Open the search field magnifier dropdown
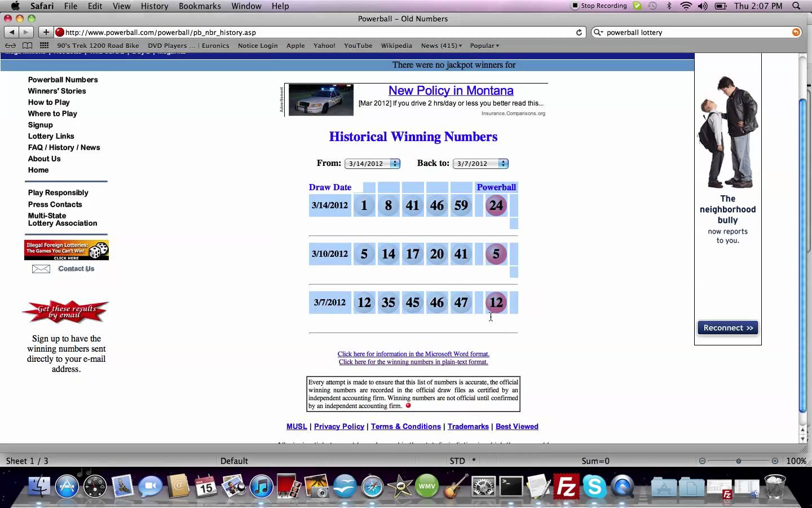Screen dimensions: 812x508 click(599, 32)
